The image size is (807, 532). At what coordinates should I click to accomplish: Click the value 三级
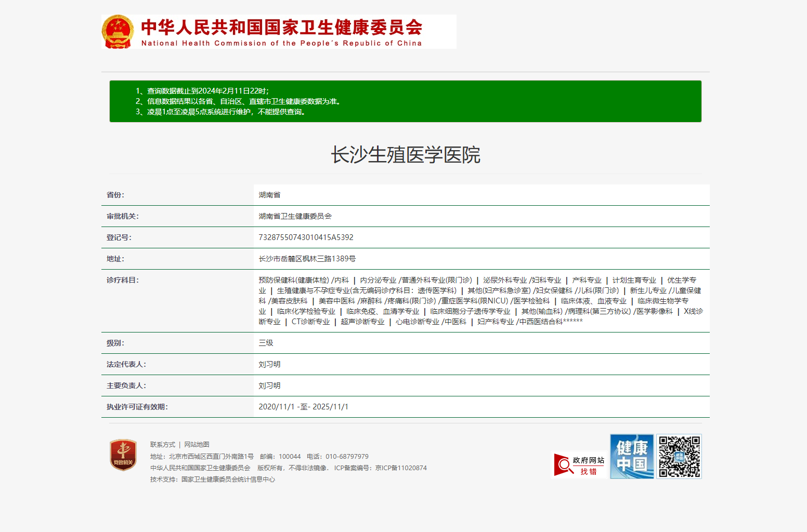click(x=266, y=343)
